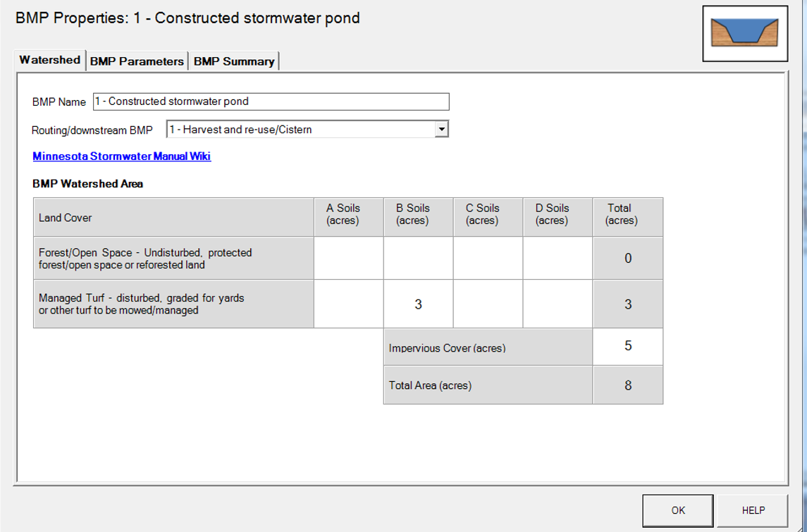The width and height of the screenshot is (807, 532).
Task: Expand the Routing/downstream BMP dropdown arrow
Action: point(441,129)
